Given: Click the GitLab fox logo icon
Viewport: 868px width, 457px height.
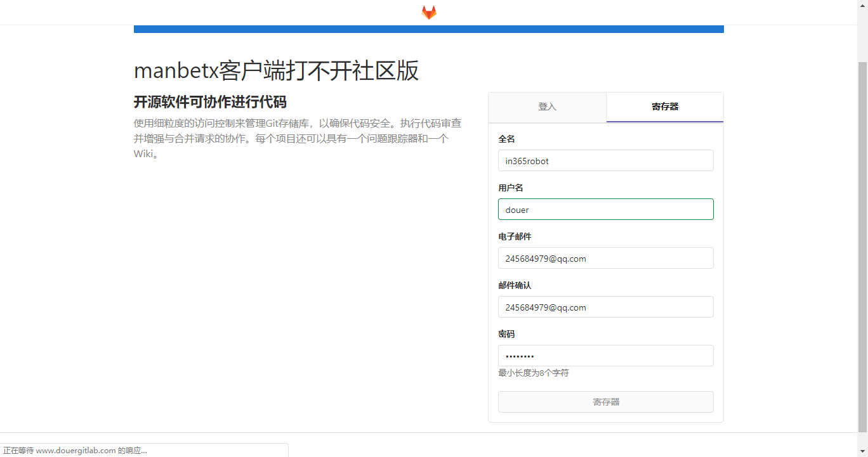Looking at the screenshot, I should coord(429,12).
